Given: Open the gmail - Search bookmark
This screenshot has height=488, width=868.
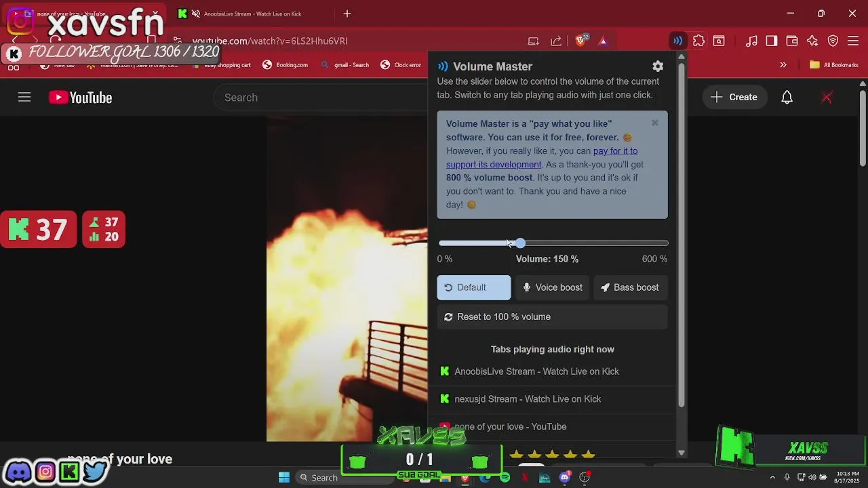Looking at the screenshot, I should 344,65.
